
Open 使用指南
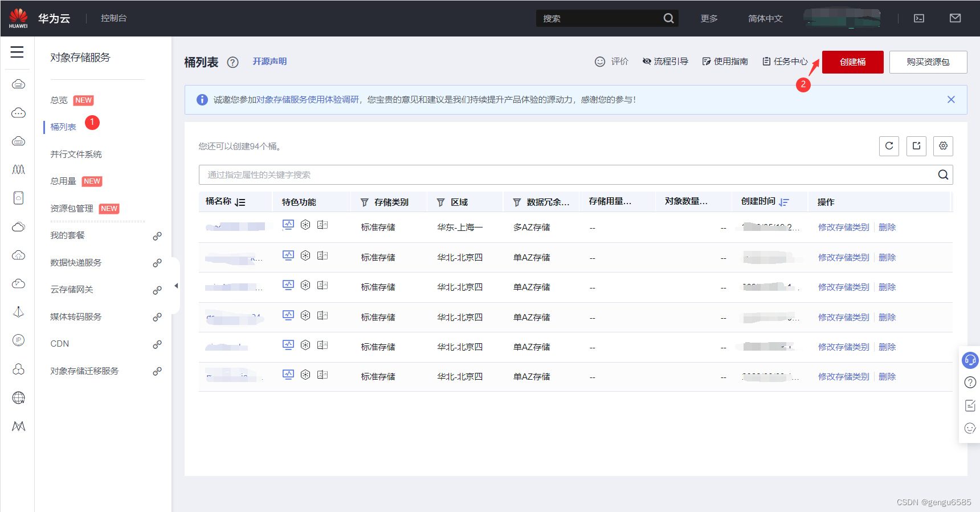pyautogui.click(x=725, y=62)
